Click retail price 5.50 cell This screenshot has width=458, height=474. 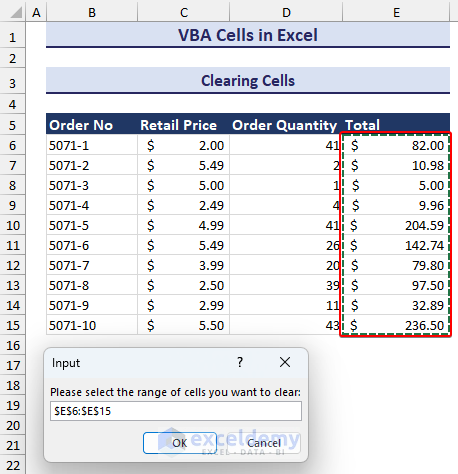pyautogui.click(x=183, y=325)
